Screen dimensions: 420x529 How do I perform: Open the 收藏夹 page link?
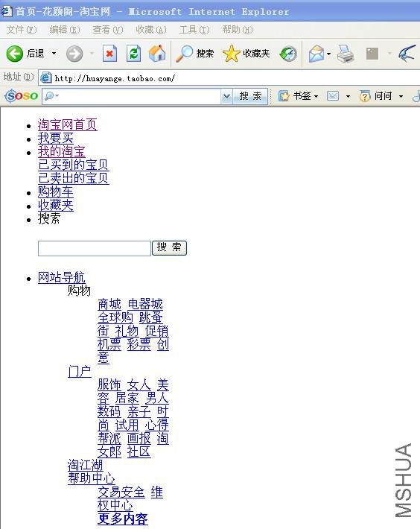point(56,205)
